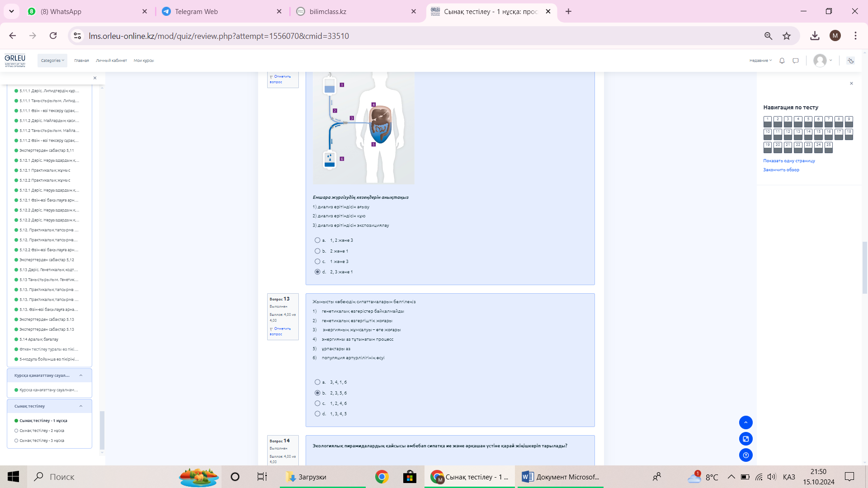Image resolution: width=868 pixels, height=488 pixels.
Task: Open the messages chat bubble icon
Action: (x=796, y=61)
